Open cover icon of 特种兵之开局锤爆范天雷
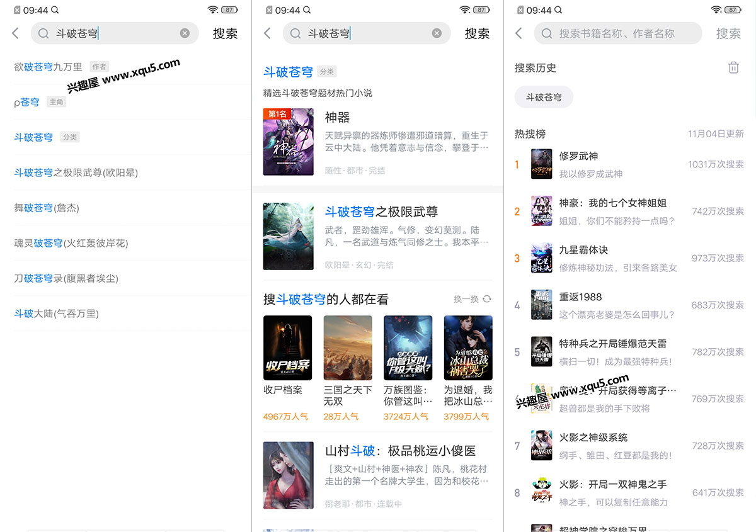The height and width of the screenshot is (532, 756). [542, 352]
